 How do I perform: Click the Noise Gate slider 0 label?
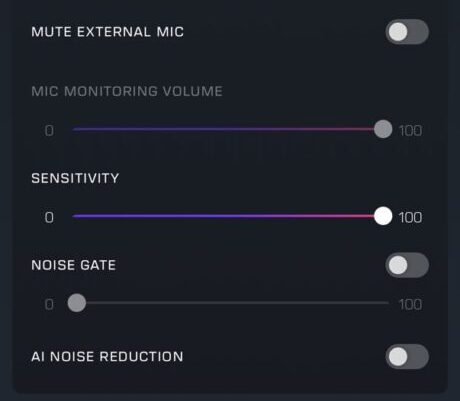point(49,304)
